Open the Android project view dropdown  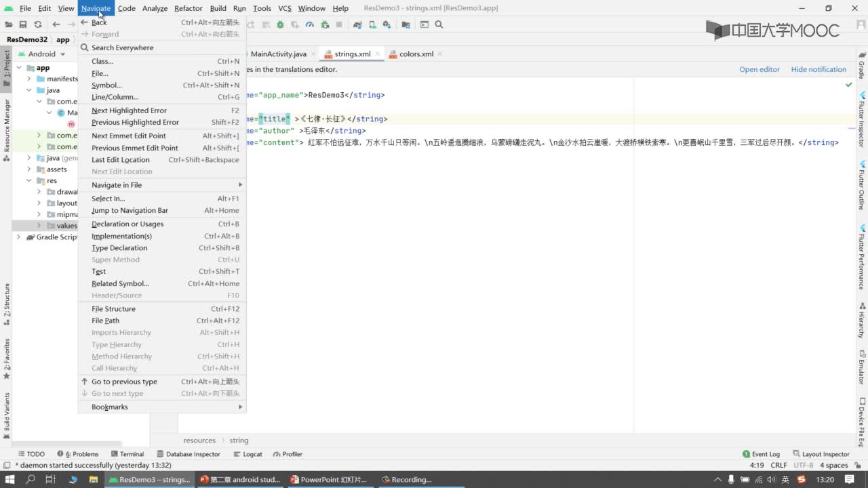[x=42, y=54]
